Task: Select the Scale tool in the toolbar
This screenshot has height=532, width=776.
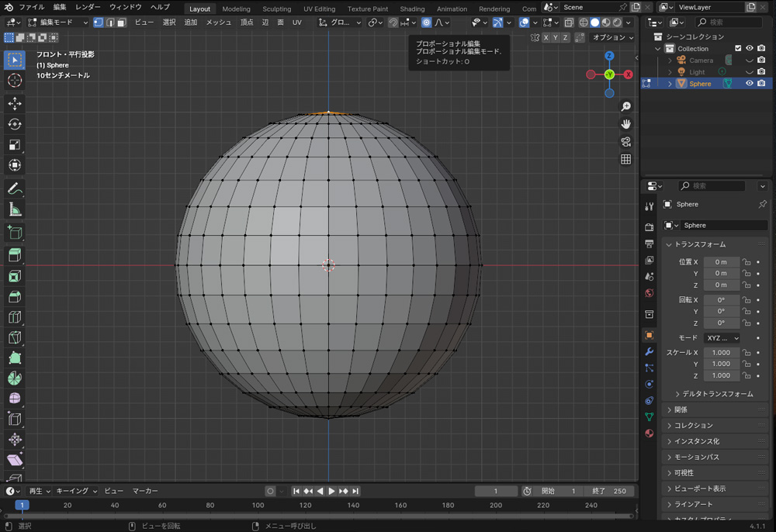Action: click(x=15, y=145)
